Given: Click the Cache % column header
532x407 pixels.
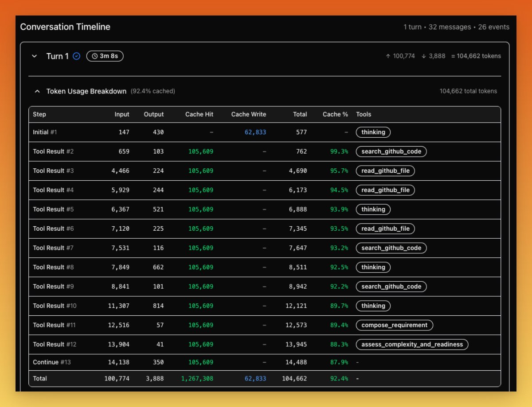Looking at the screenshot, I should point(335,114).
